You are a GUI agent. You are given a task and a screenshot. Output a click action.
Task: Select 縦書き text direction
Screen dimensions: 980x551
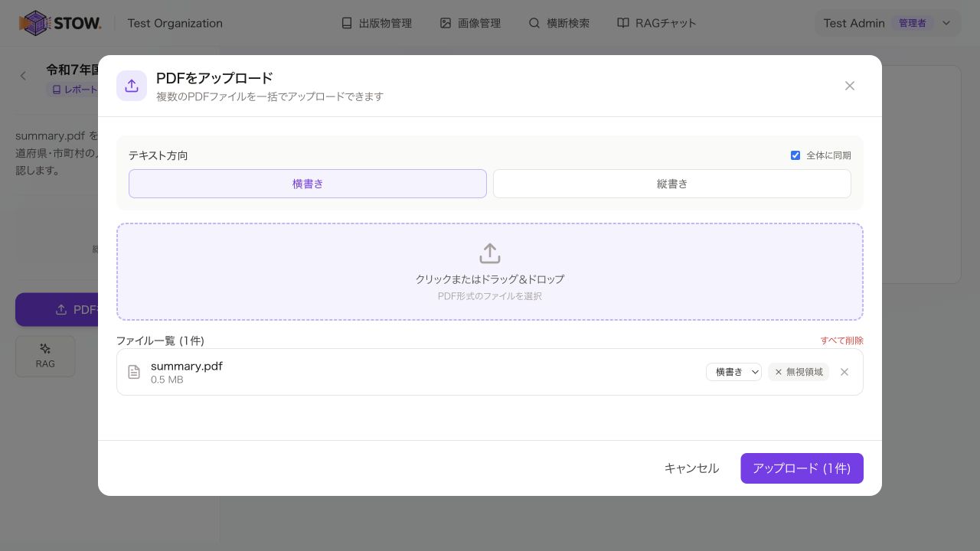pos(672,184)
